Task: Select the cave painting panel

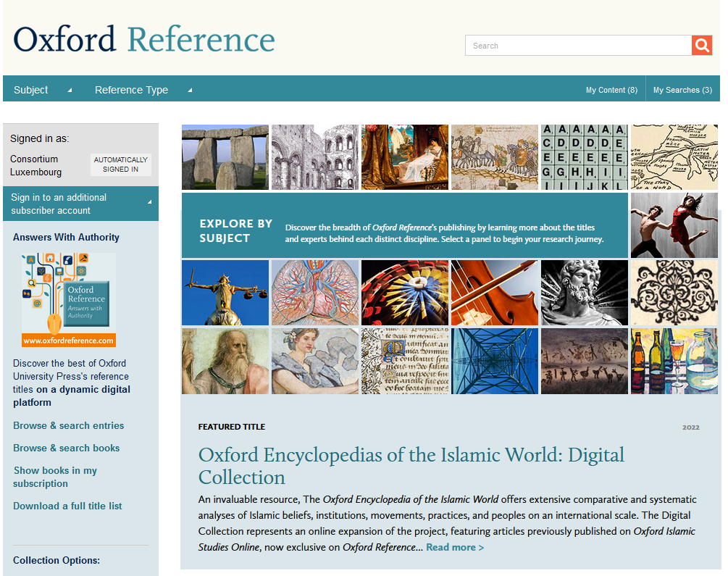Action: 585,361
